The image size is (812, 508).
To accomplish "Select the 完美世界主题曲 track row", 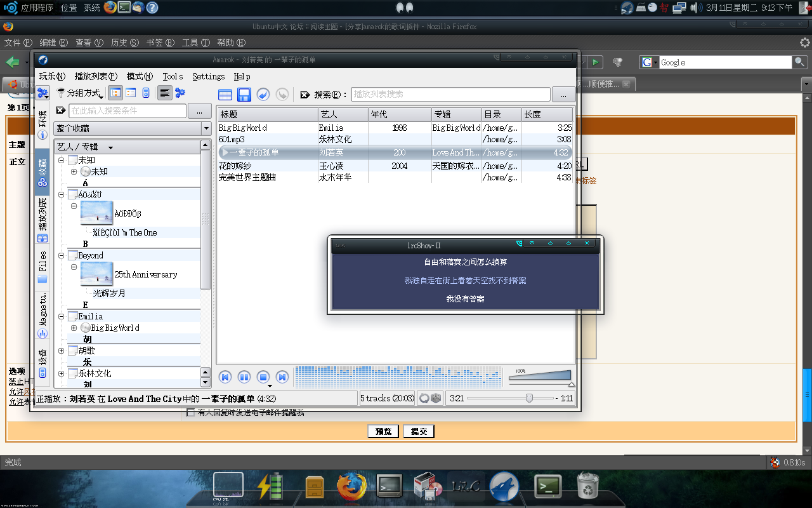I will [395, 178].
